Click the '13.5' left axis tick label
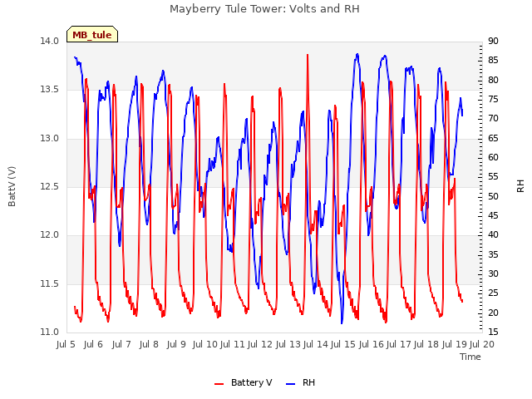Image resolution: width=532 pixels, height=399 pixels. [50, 90]
